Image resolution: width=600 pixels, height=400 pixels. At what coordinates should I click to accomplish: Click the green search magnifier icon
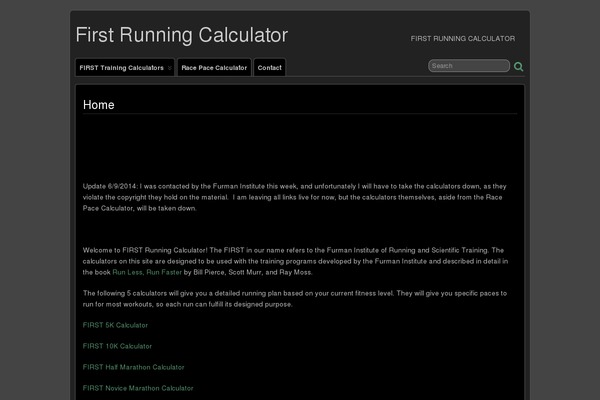[x=518, y=67]
